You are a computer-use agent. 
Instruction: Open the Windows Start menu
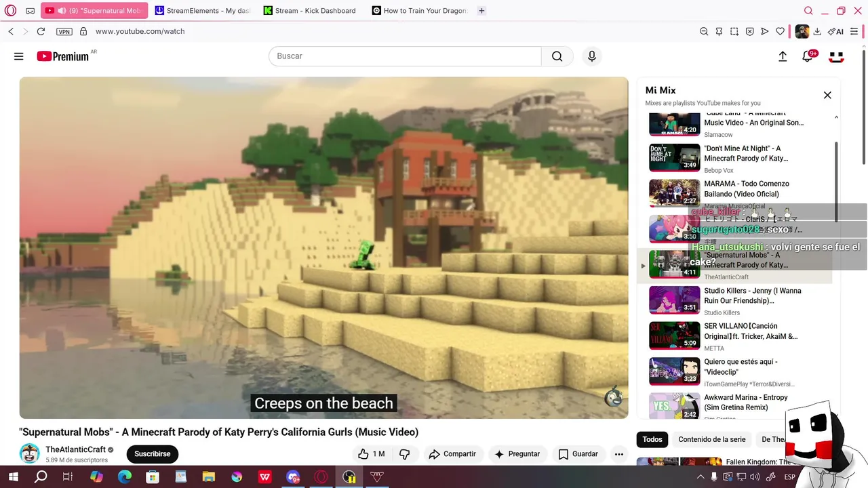click(x=13, y=477)
